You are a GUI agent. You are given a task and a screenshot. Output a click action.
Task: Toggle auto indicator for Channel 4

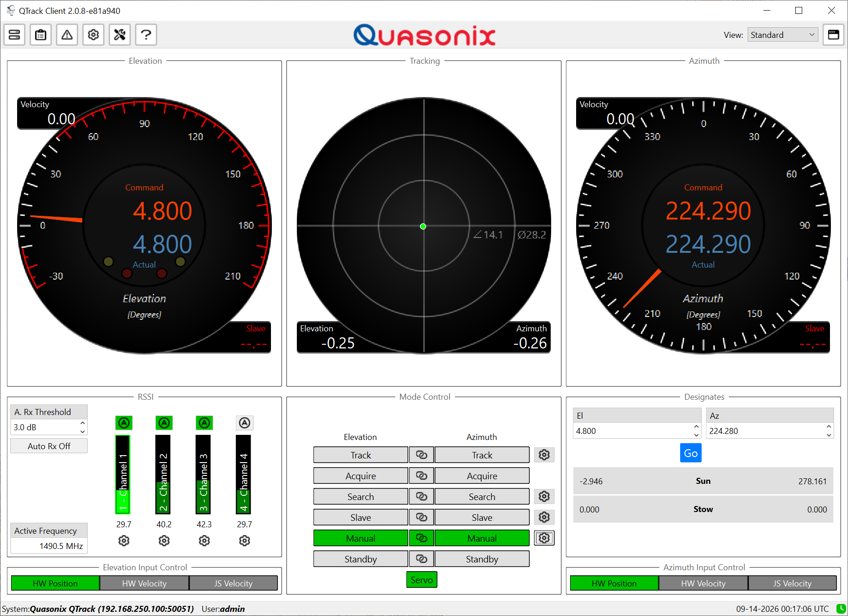tap(245, 422)
